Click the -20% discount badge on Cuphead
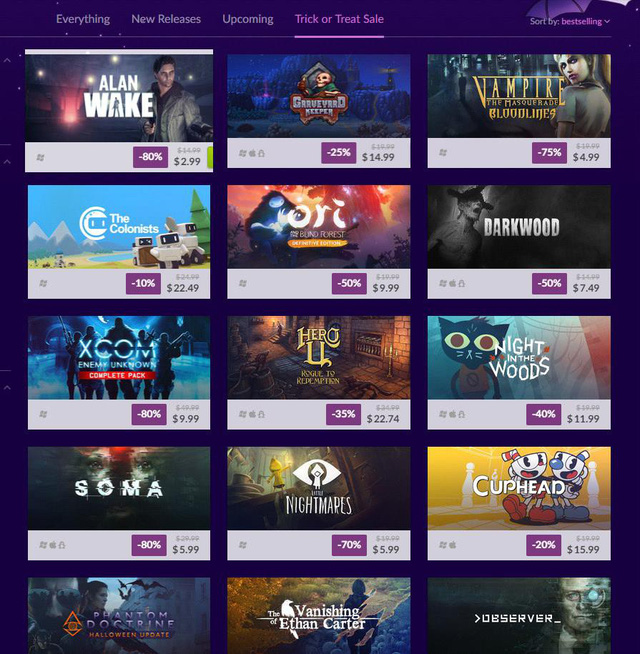The image size is (640, 654). (544, 545)
